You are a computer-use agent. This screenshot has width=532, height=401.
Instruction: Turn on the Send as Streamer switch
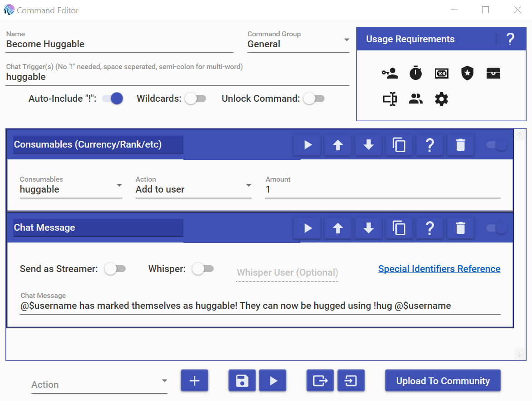point(115,269)
